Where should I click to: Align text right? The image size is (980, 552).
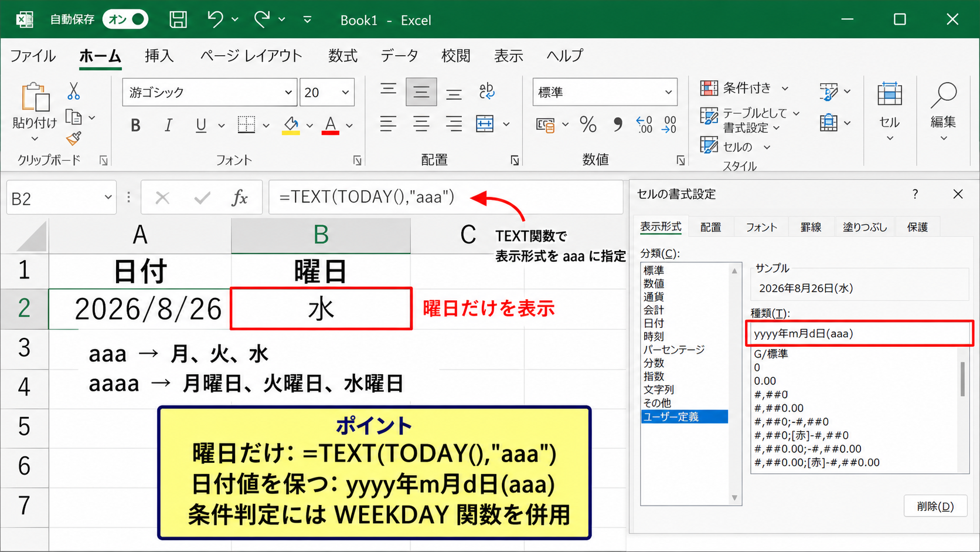pyautogui.click(x=454, y=124)
